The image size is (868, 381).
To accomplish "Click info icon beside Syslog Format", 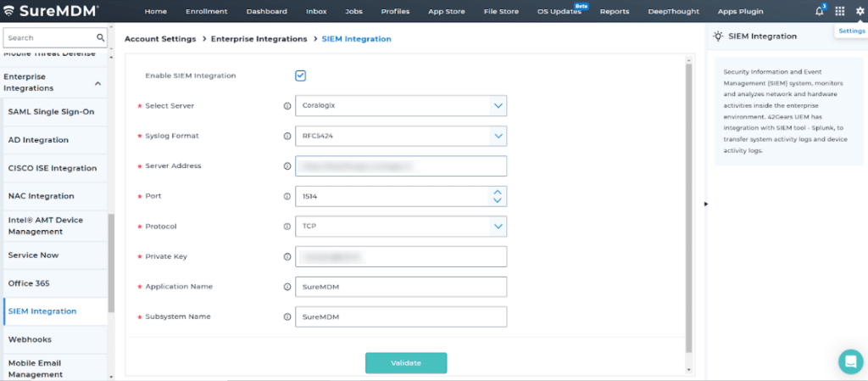I will (x=287, y=136).
